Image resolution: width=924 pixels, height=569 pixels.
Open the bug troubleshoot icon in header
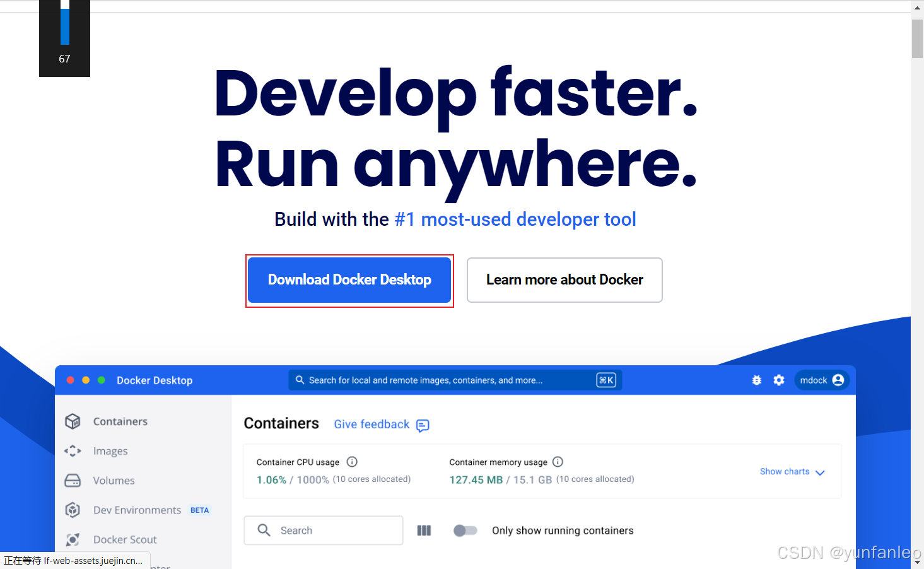757,380
